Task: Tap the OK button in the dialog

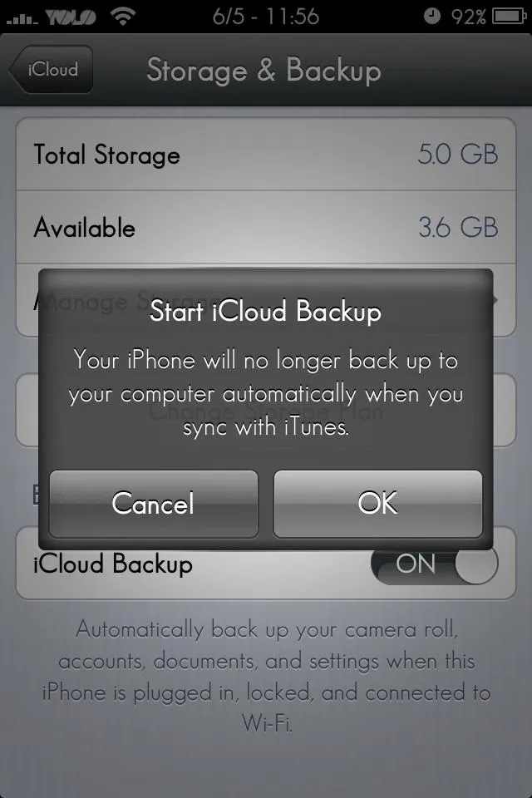Action: click(377, 504)
